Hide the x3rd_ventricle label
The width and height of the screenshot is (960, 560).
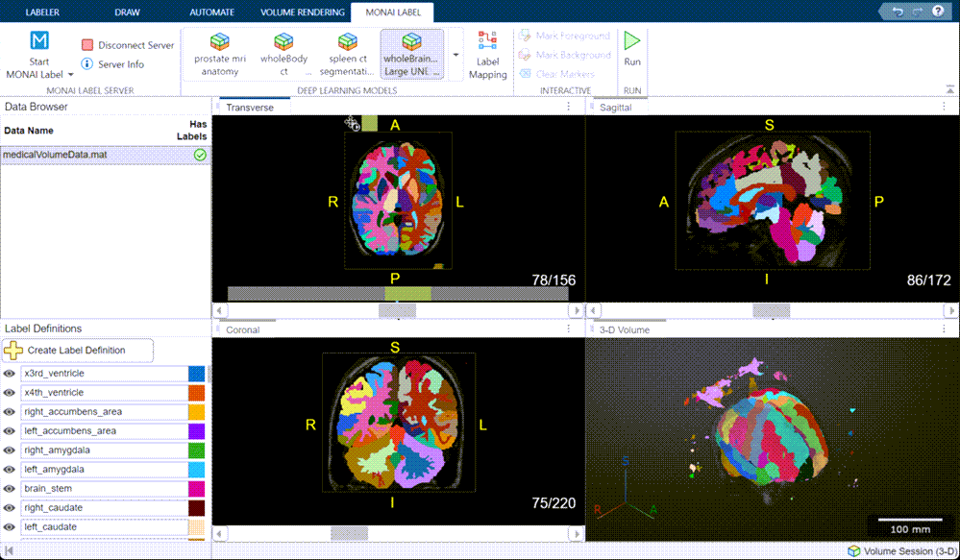point(10,374)
